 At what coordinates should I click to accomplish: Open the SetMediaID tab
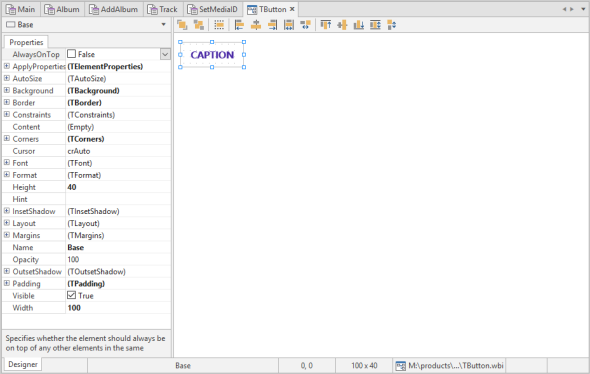(x=213, y=9)
